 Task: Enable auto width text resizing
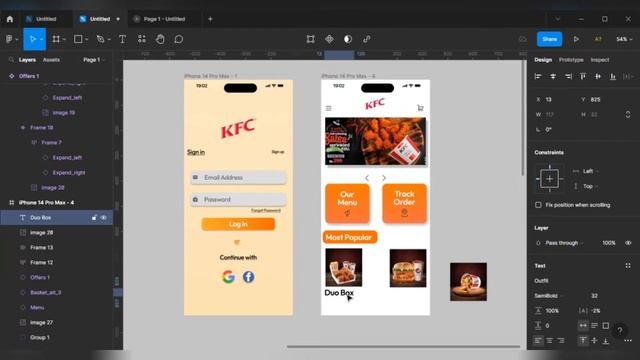(583, 325)
